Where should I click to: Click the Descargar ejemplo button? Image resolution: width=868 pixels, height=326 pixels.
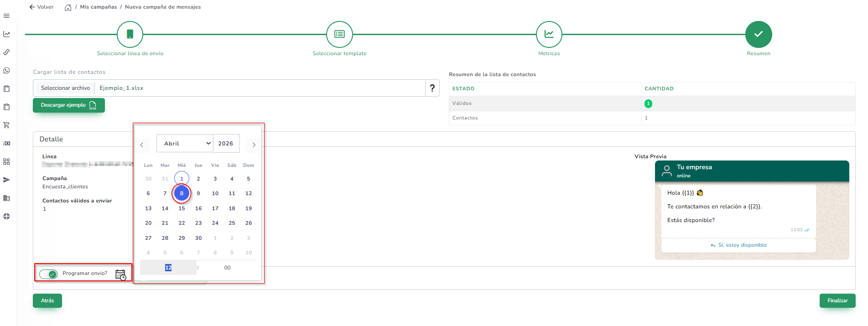(x=68, y=105)
